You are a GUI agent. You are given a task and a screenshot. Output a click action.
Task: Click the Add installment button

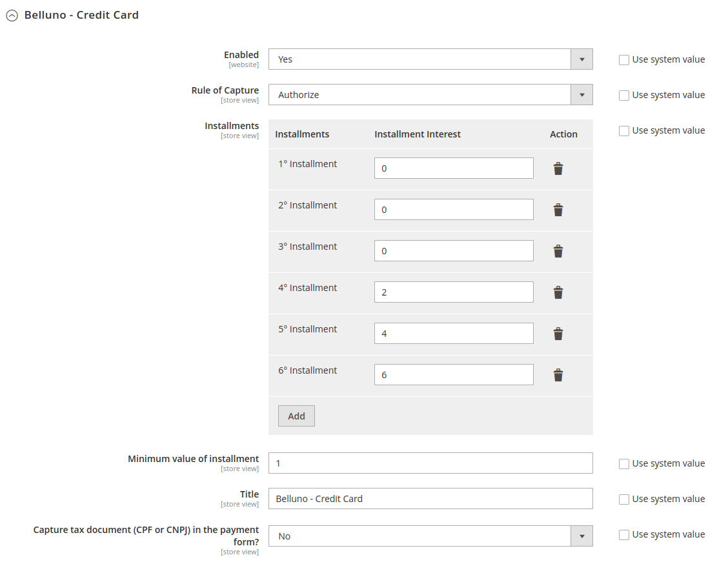point(296,416)
